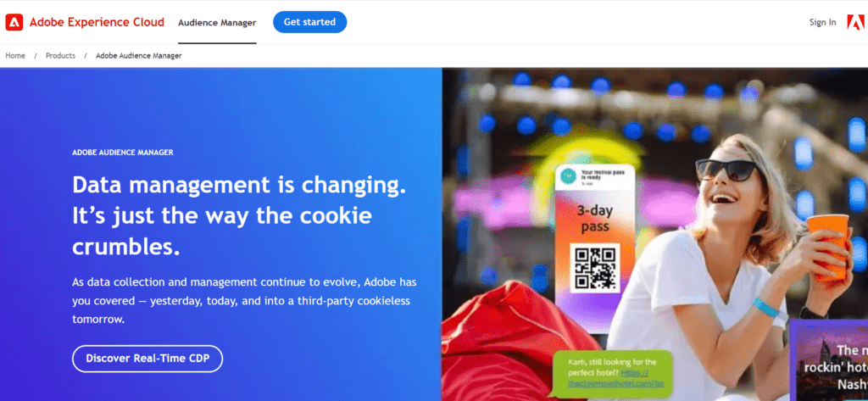The width and height of the screenshot is (868, 401).
Task: Click the teal avatar icon on festival pass card
Action: click(x=569, y=176)
